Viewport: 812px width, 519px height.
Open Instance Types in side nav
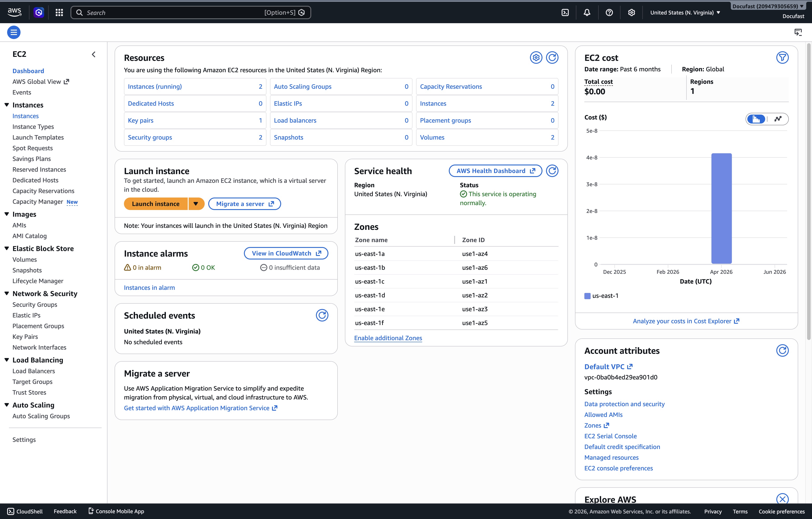[x=33, y=127]
